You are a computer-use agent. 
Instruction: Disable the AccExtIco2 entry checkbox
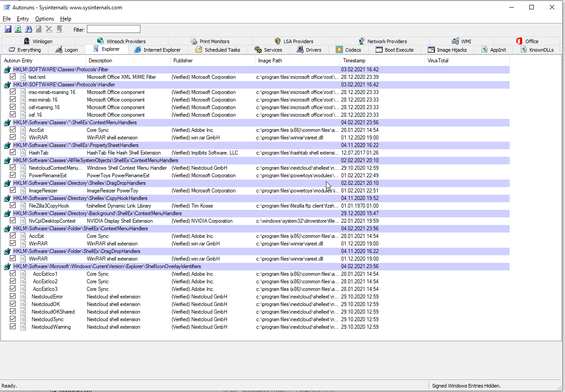(12, 281)
